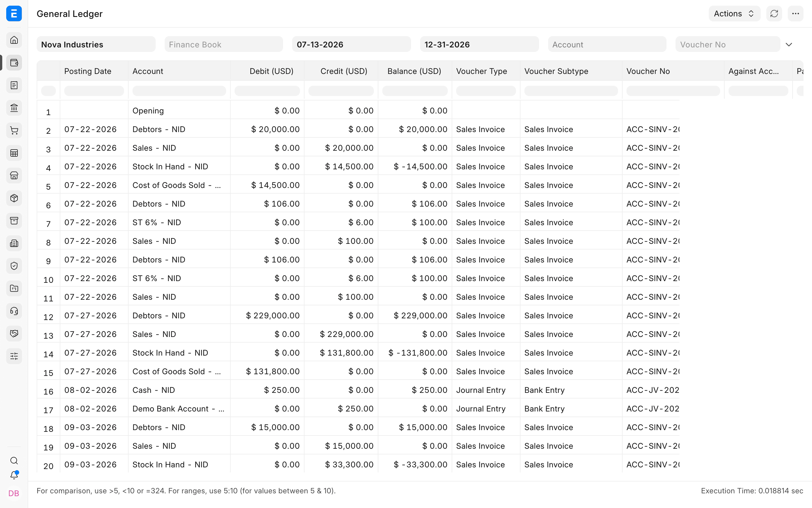Open the shield quality icon in sidebar

(x=14, y=266)
